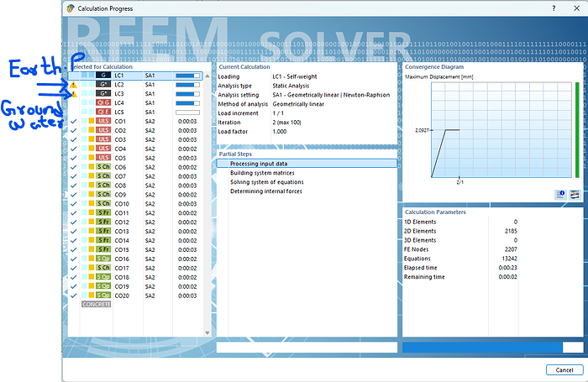Click the 'Geometrically linear' method of analysis value
Image resolution: width=588 pixels, height=382 pixels.
pyautogui.click(x=298, y=104)
